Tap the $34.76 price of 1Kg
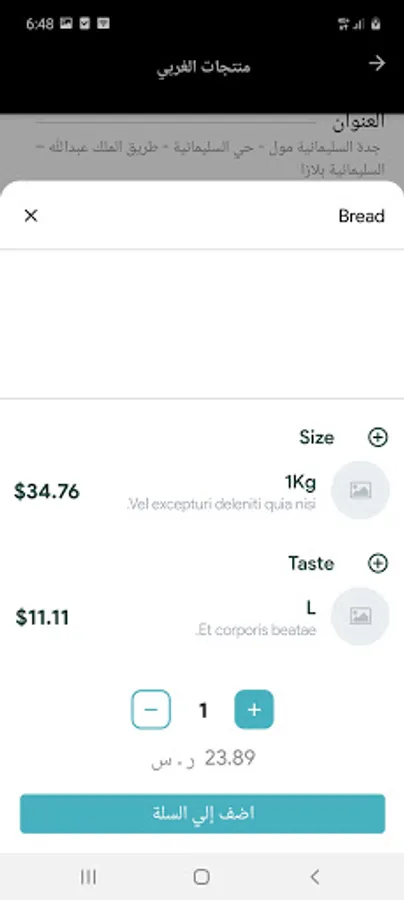Viewport: 404px width, 900px height. coord(47,492)
